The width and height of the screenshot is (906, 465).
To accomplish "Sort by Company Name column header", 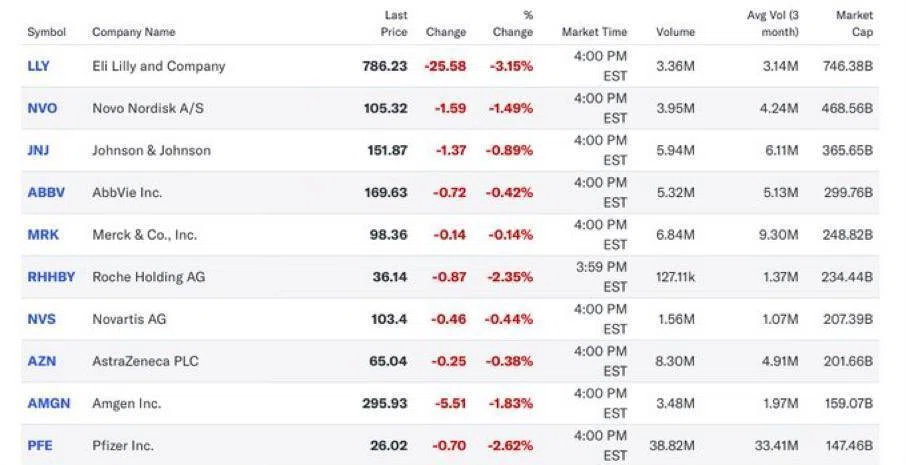I will pos(133,32).
